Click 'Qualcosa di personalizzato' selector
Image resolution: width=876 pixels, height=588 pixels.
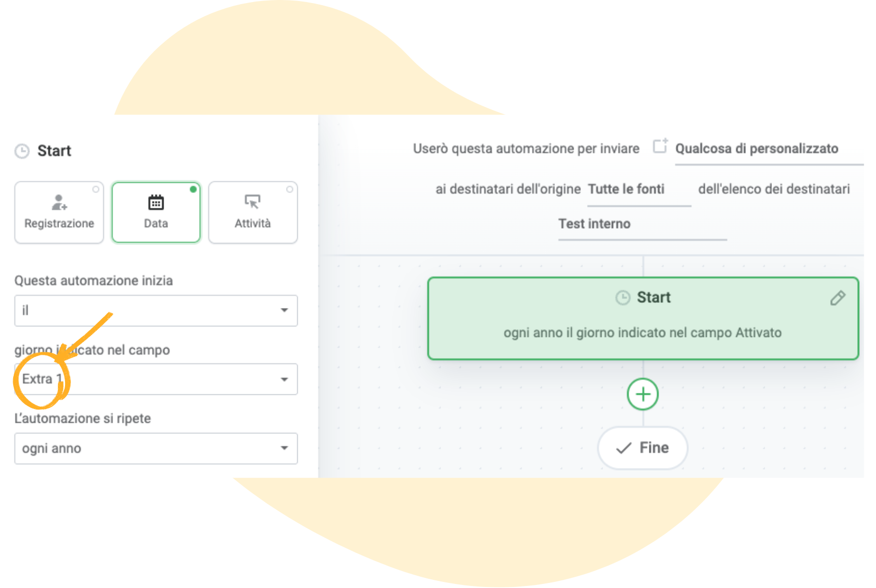[757, 149]
